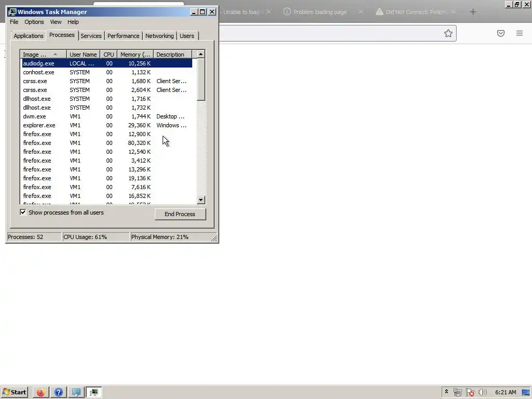Open the Help menu

73,22
